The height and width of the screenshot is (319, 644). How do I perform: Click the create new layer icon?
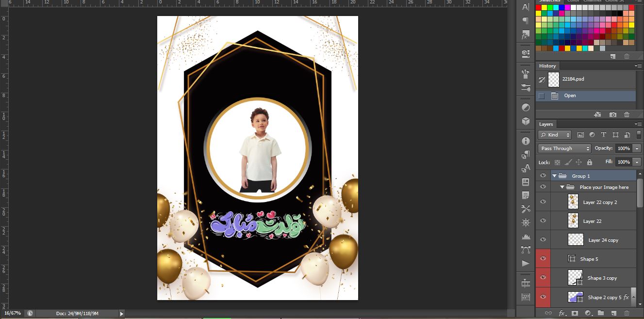coord(613,313)
